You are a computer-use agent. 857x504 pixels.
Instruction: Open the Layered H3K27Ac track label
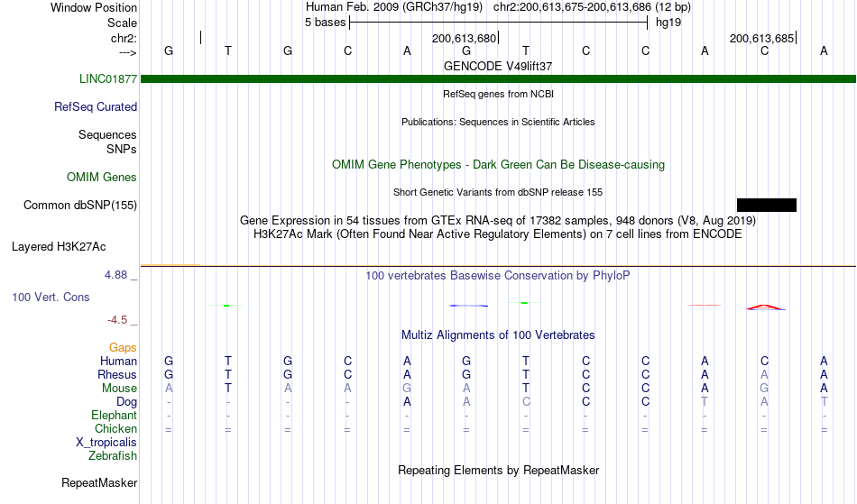59,247
